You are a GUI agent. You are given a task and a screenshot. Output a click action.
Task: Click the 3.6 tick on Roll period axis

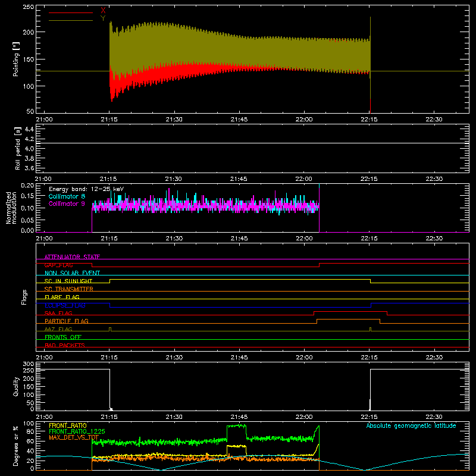tap(29, 168)
